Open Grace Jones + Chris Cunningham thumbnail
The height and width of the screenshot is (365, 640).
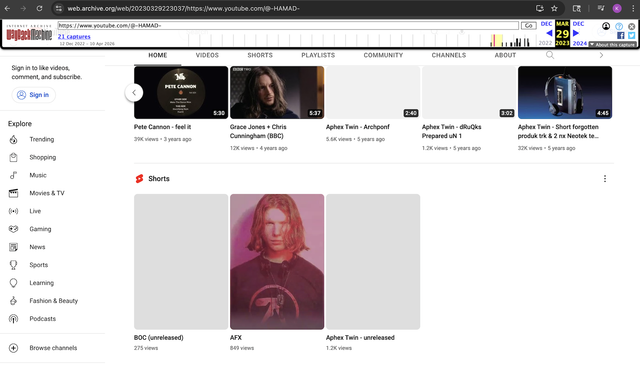coord(277,93)
